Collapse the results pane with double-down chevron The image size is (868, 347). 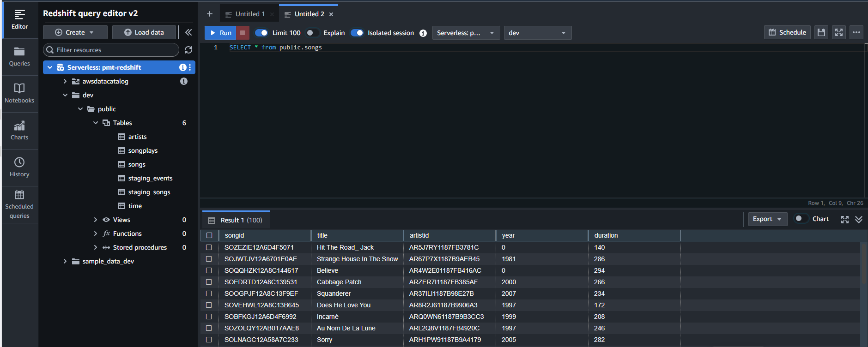859,220
